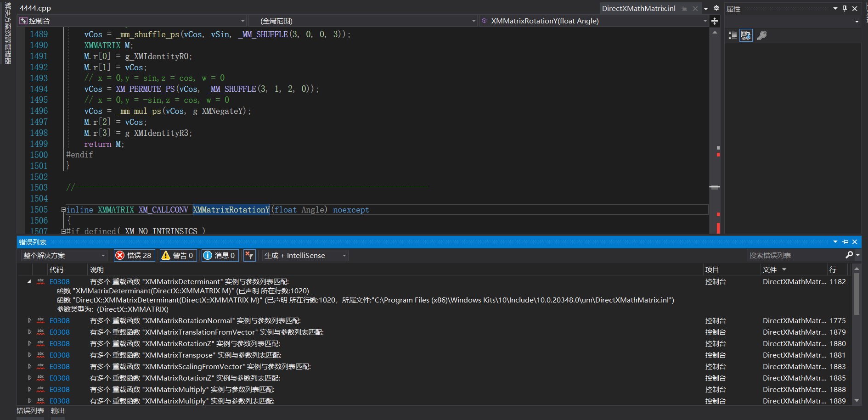Click the document well settings gear icon
The image size is (868, 420).
(716, 8)
